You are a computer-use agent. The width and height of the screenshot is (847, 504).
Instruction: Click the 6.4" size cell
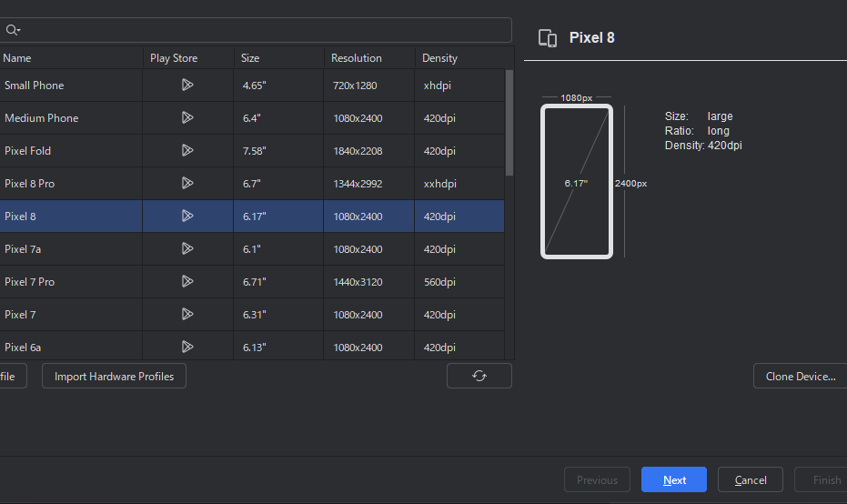[278, 117]
